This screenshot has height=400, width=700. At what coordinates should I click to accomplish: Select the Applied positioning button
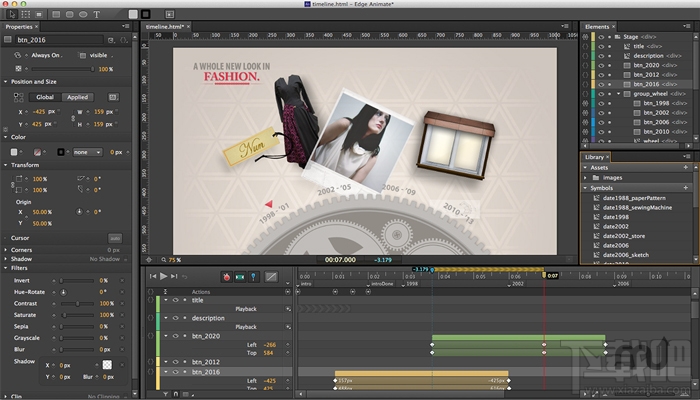[x=77, y=97]
